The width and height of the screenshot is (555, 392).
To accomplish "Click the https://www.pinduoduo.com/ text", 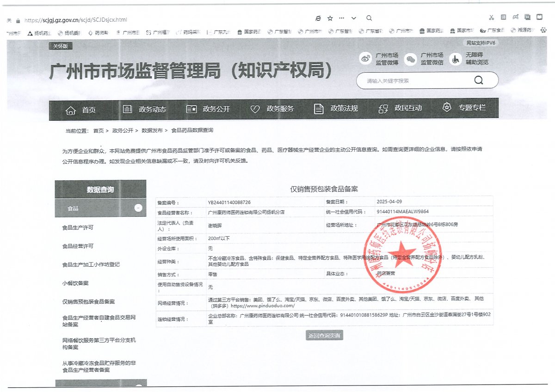I will coord(262,306).
